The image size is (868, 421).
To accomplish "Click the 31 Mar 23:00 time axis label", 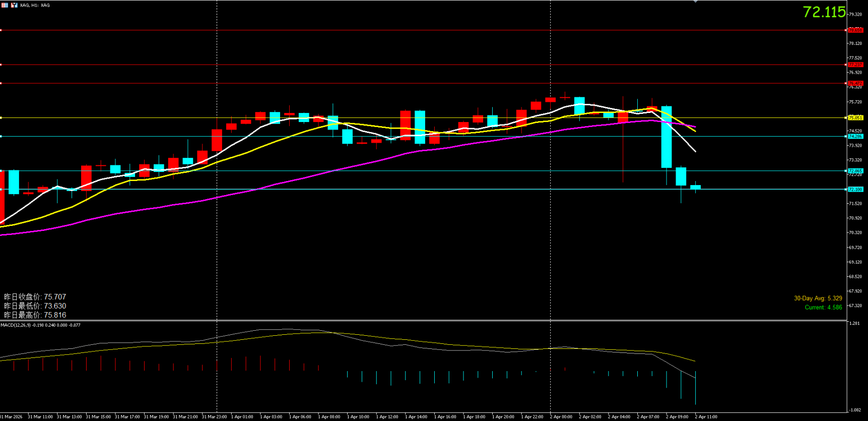I will coord(214,417).
